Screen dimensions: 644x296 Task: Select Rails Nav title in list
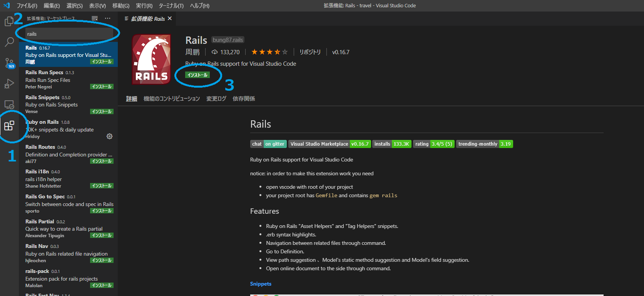click(37, 246)
